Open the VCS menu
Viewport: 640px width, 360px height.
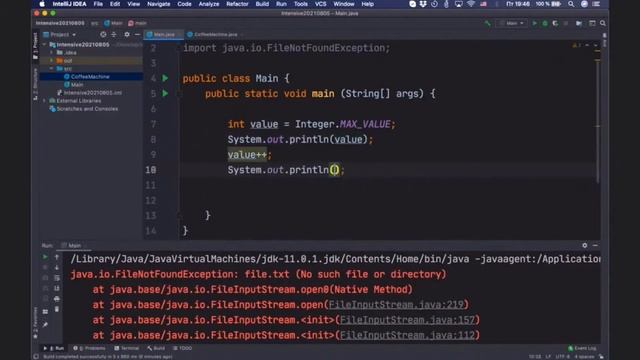click(320, 4)
